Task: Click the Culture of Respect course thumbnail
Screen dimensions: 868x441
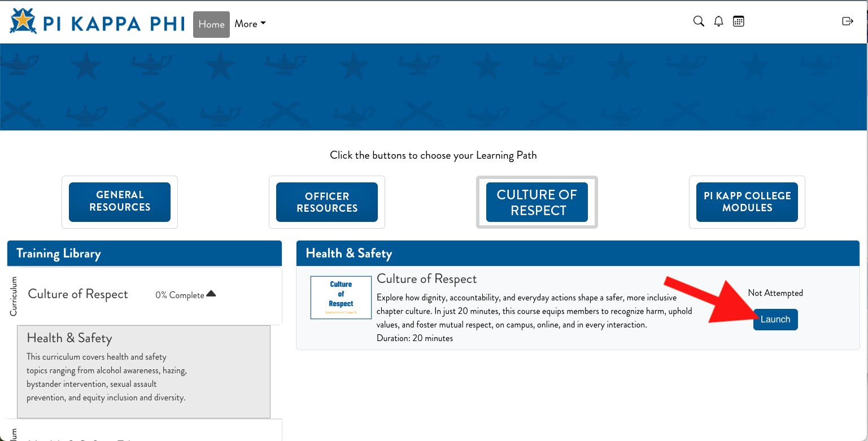Action: point(341,297)
